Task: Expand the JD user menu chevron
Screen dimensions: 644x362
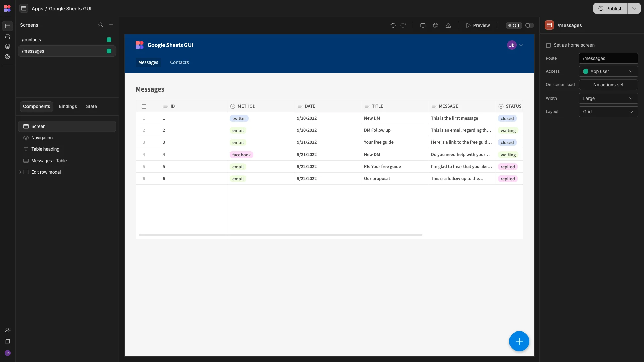Action: pyautogui.click(x=521, y=45)
